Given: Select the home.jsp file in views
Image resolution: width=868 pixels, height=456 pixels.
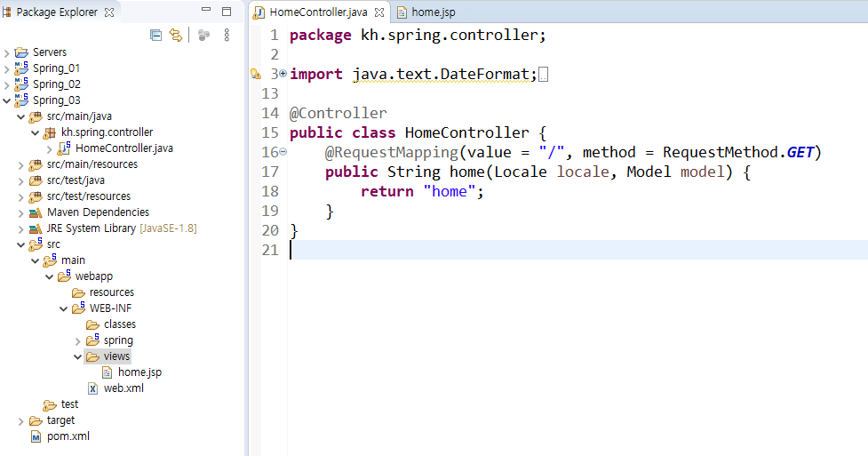Looking at the screenshot, I should coord(139,372).
